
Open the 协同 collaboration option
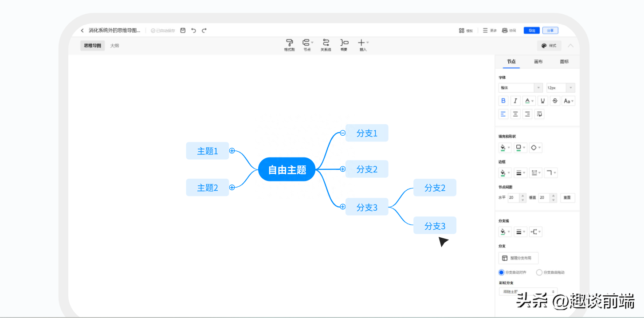(509, 31)
